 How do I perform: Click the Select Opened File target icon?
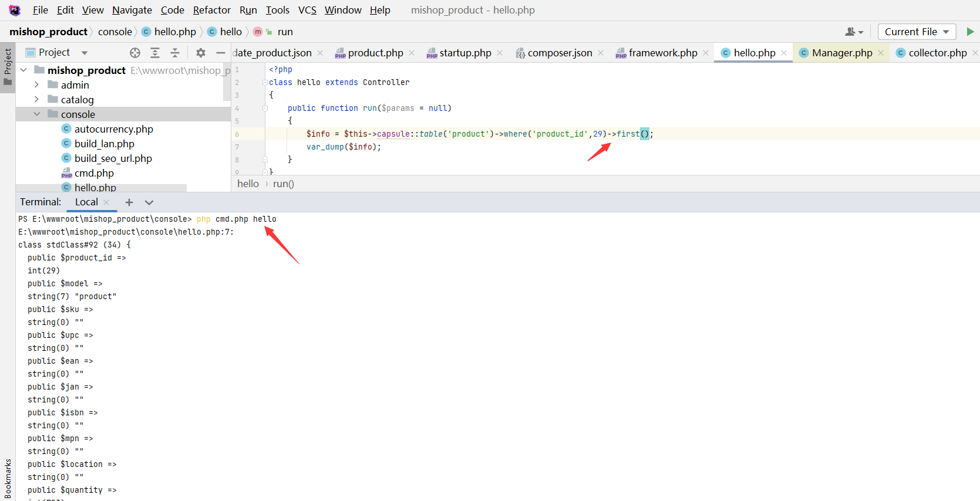[135, 53]
